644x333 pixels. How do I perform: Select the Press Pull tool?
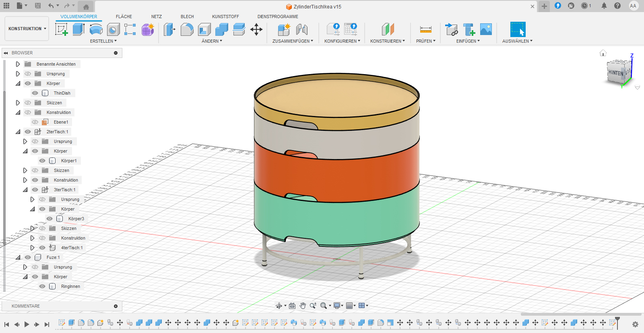(169, 29)
